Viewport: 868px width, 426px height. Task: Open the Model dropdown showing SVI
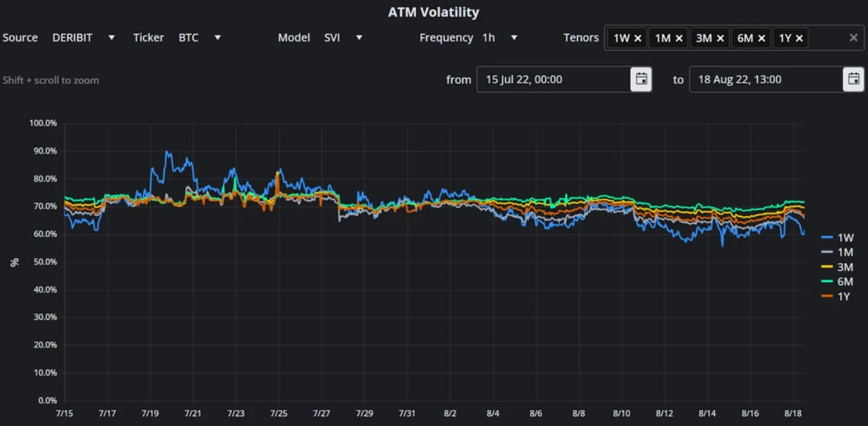click(343, 37)
